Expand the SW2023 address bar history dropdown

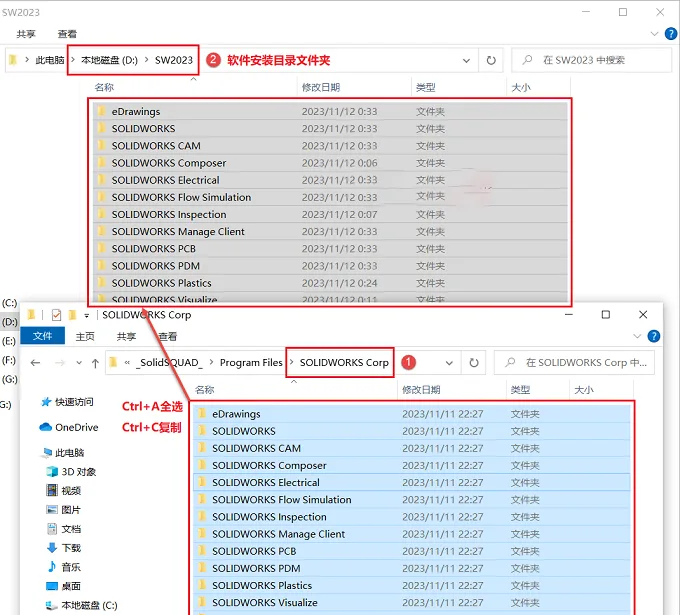tap(466, 60)
